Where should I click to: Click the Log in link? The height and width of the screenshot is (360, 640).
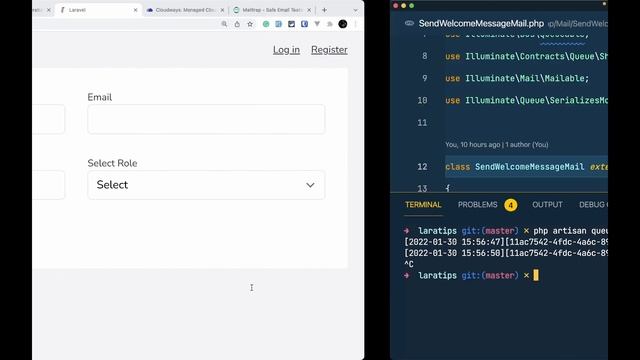click(x=286, y=50)
